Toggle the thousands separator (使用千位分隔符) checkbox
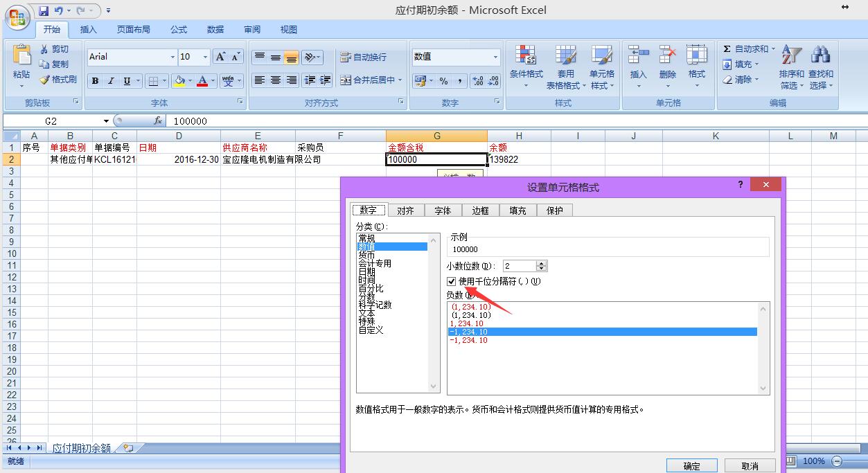This screenshot has width=868, height=473. point(452,281)
